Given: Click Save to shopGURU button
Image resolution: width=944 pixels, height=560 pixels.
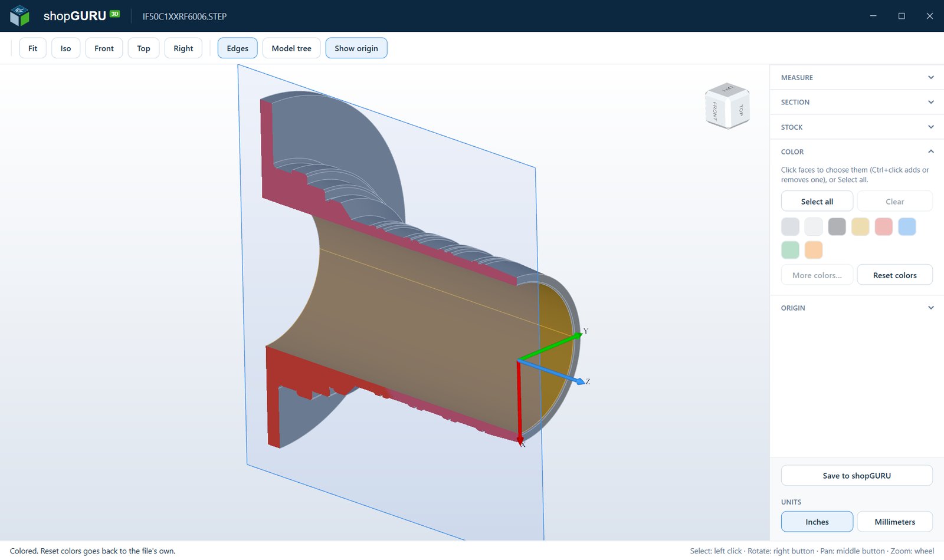Looking at the screenshot, I should click(857, 475).
